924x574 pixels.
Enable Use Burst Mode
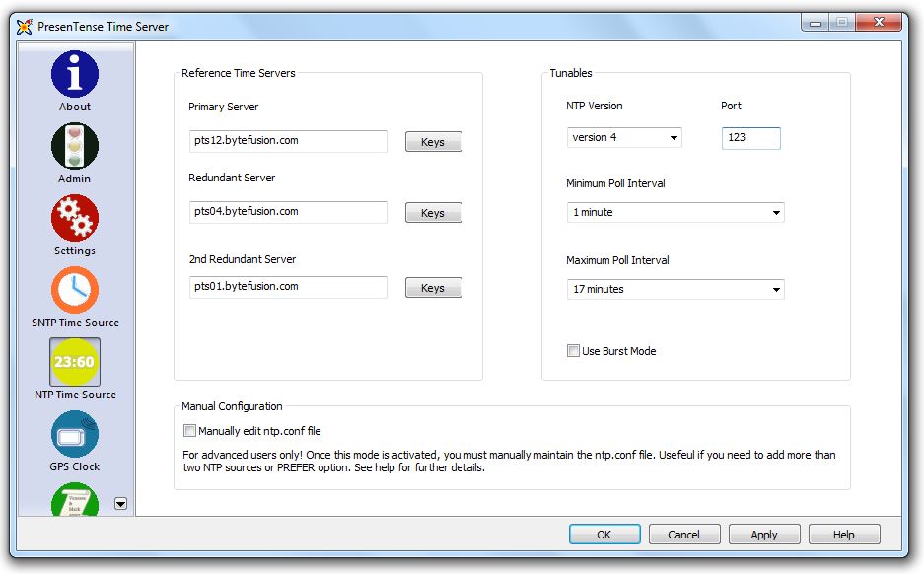[573, 351]
